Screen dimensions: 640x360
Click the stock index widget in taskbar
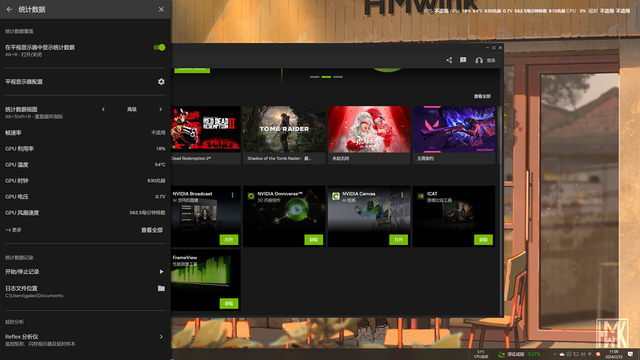(x=520, y=354)
